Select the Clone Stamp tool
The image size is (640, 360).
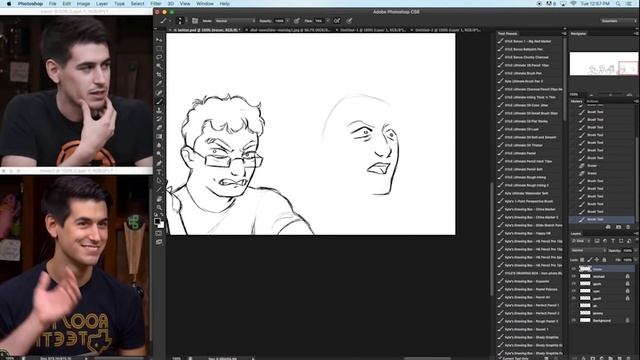pos(159,110)
